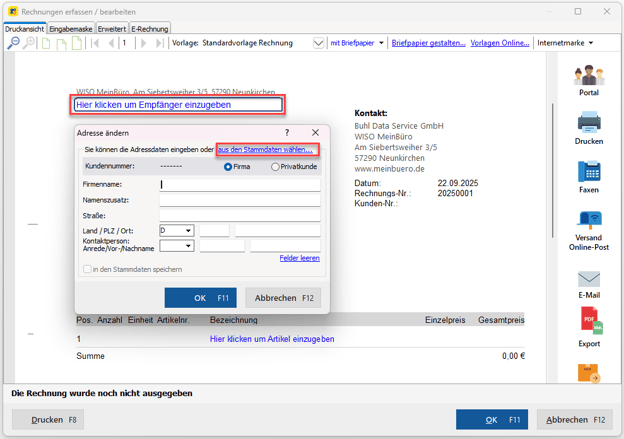Viewport: 624px width, 439px height.
Task: Click into the Firmenname input field
Action: [240, 185]
